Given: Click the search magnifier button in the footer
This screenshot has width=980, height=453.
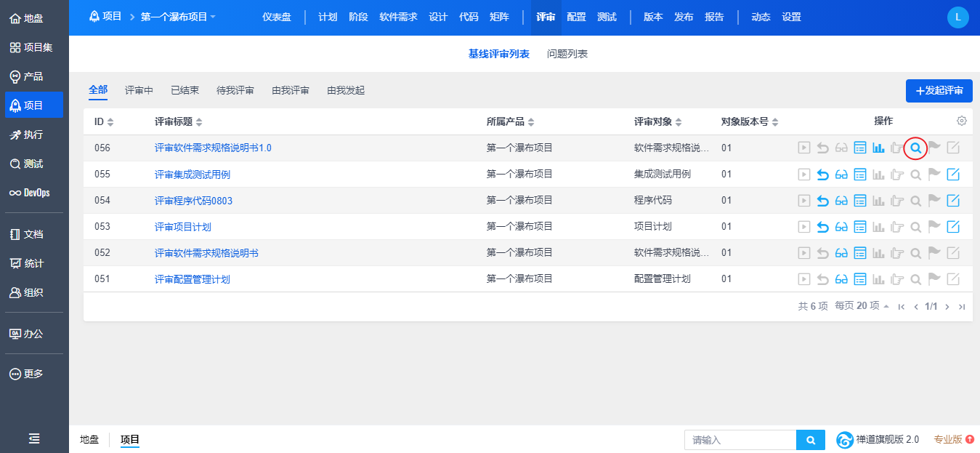Looking at the screenshot, I should coord(811,440).
